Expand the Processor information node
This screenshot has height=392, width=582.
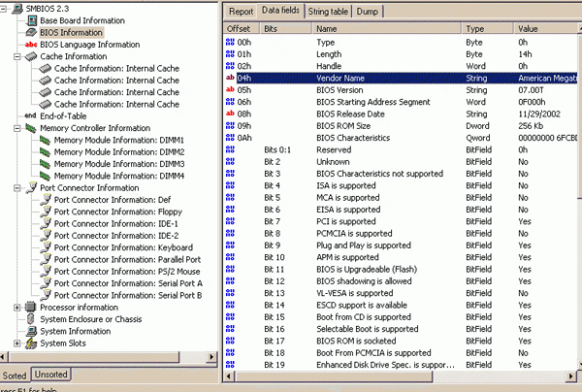point(16,307)
